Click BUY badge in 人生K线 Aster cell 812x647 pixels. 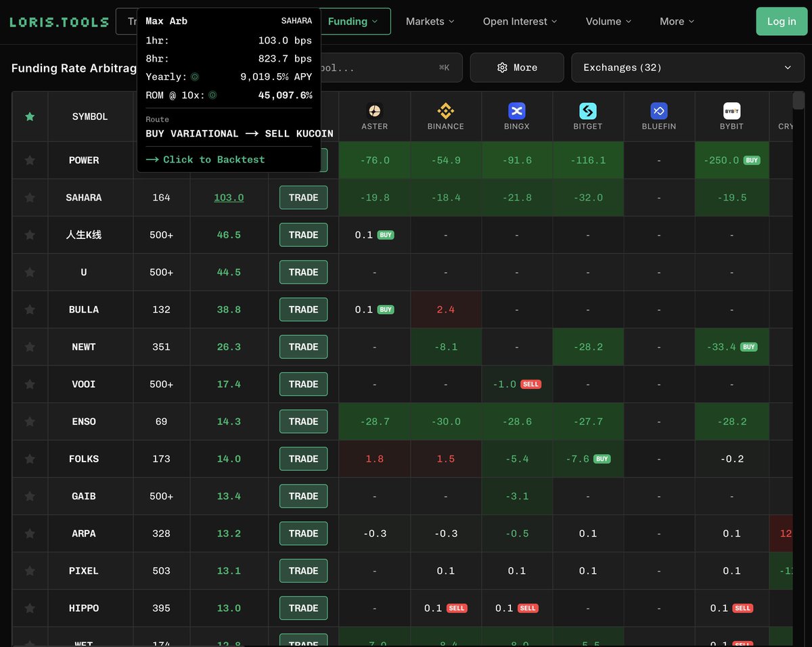386,235
